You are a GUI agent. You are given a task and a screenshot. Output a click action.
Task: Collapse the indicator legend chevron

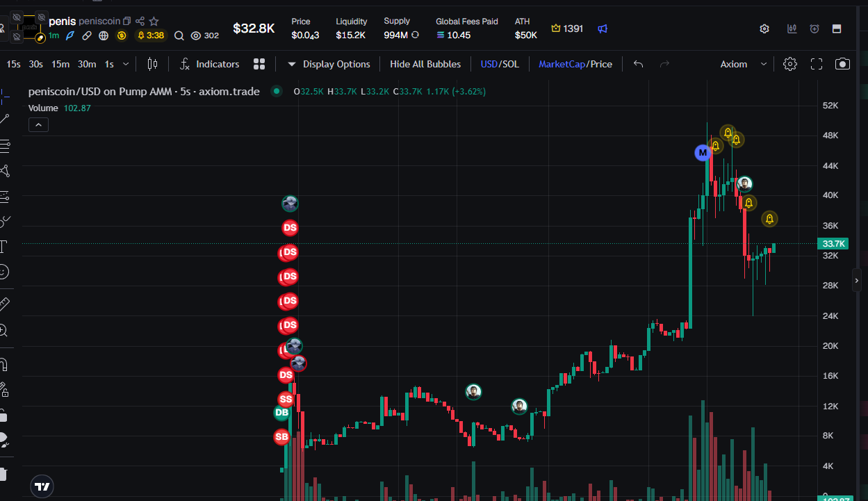click(38, 125)
